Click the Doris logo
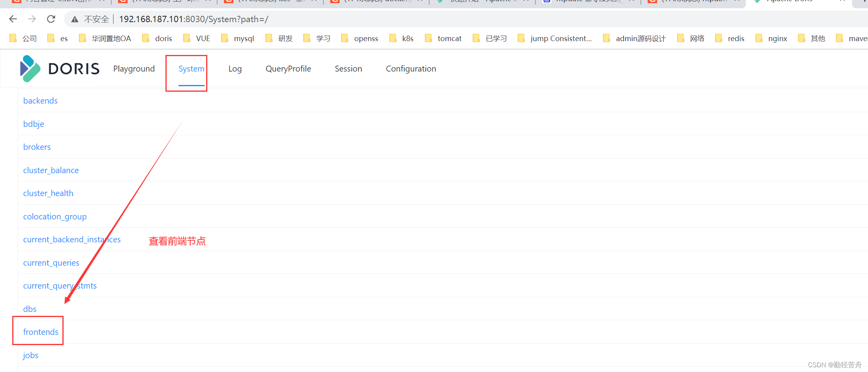868x372 pixels. click(60, 69)
